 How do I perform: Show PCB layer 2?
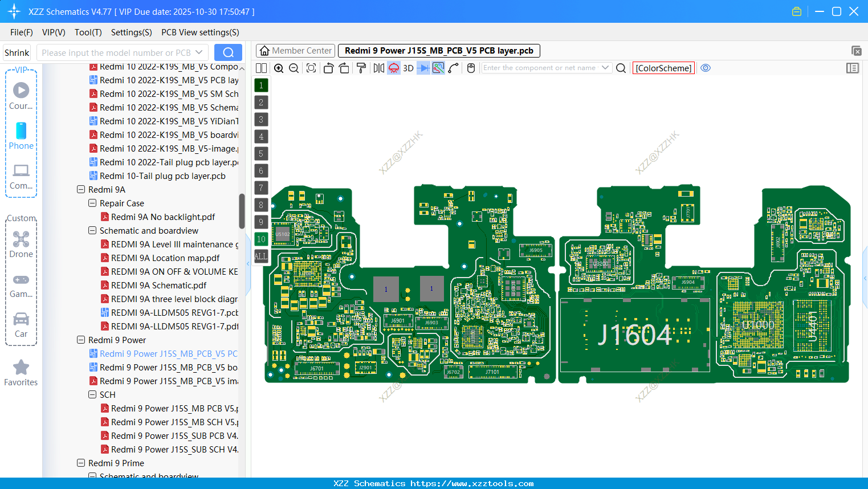point(261,103)
